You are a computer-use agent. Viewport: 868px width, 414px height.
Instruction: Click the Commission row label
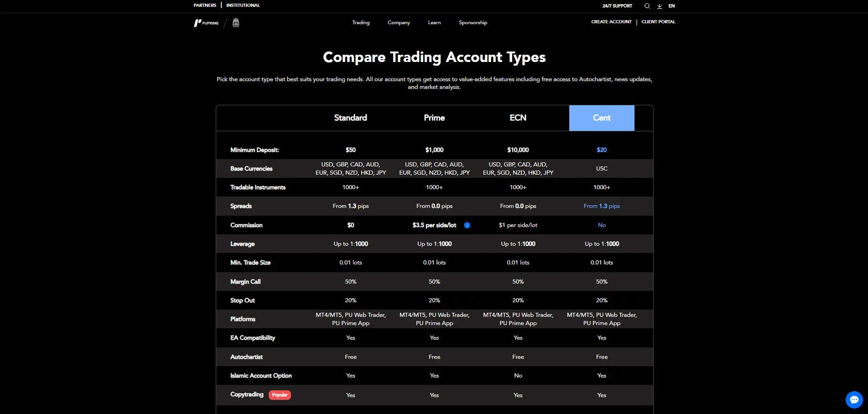click(x=246, y=225)
